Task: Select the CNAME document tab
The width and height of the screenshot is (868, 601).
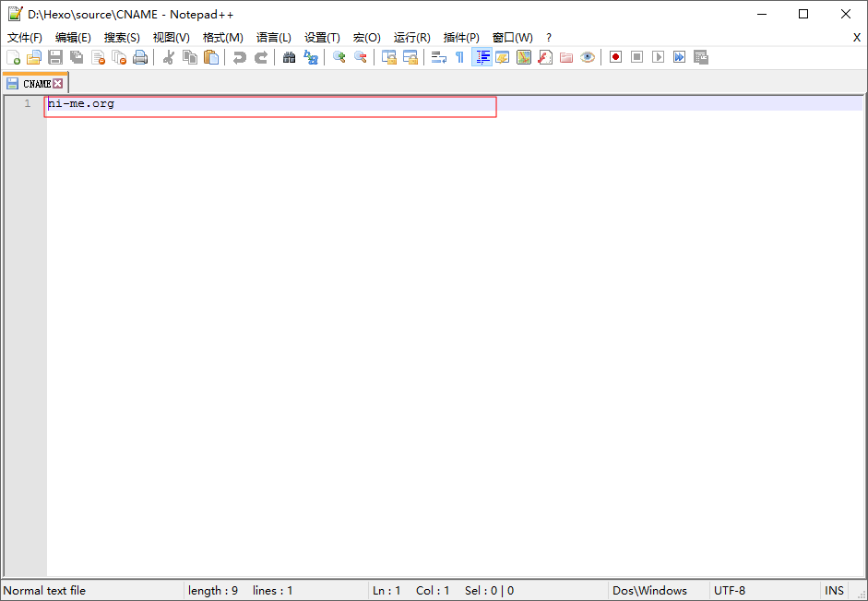Action: click(x=35, y=84)
